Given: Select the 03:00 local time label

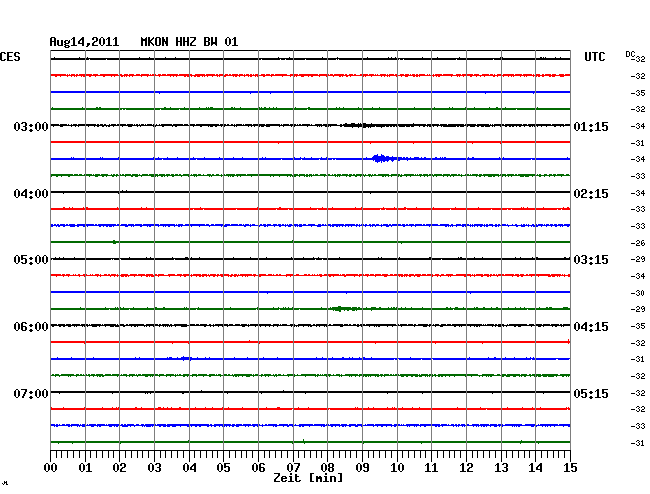Looking at the screenshot, I should pyautogui.click(x=31, y=126).
